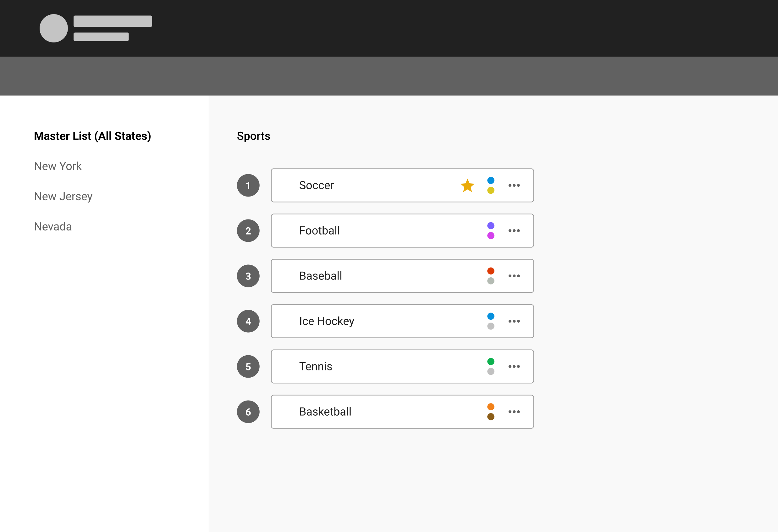The width and height of the screenshot is (778, 532).
Task: Select the Football list item
Action: 402,231
